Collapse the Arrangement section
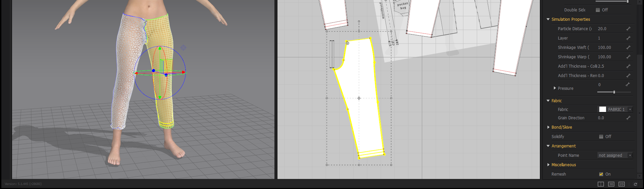Image resolution: width=644 pixels, height=189 pixels. pos(548,146)
